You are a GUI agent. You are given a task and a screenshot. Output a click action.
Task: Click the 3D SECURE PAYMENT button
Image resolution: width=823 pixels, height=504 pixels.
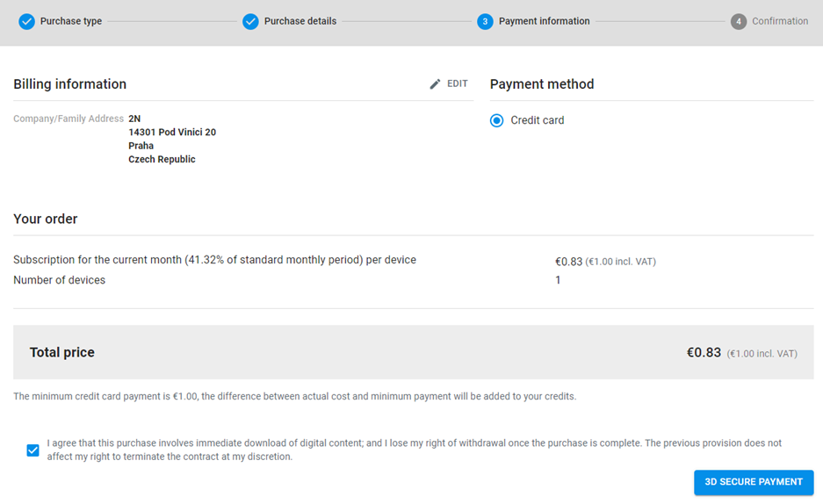754,482
